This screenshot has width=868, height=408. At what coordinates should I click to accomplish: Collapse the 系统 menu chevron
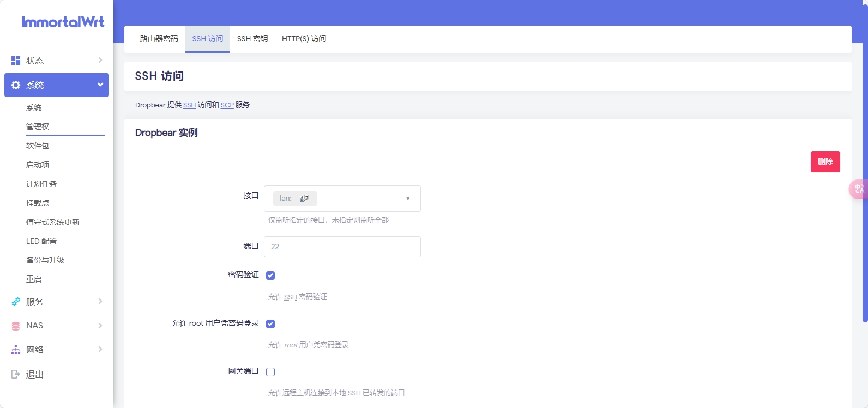coord(100,85)
